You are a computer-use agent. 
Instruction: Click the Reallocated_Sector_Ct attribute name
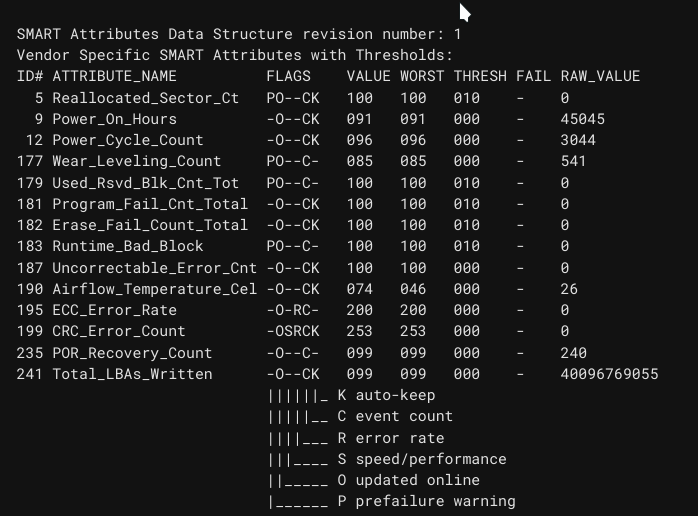[x=145, y=98]
